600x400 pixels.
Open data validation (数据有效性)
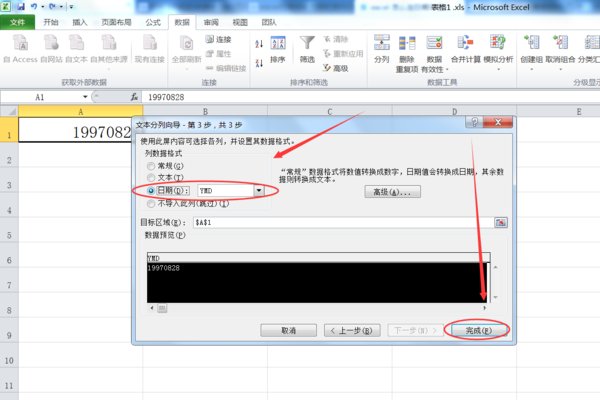(x=434, y=53)
